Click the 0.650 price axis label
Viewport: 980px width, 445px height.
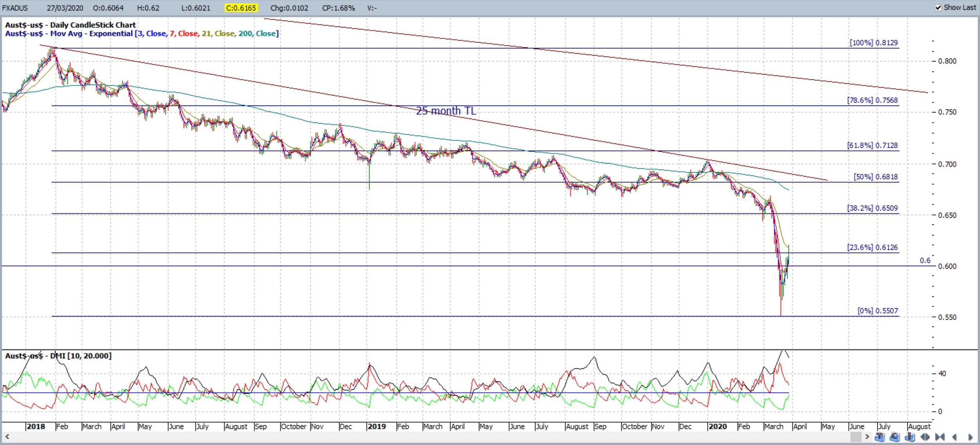point(947,215)
